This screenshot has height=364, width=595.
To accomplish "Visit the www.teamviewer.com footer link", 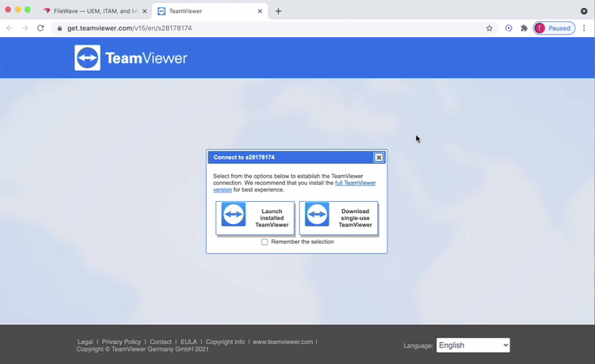I will tap(283, 341).
